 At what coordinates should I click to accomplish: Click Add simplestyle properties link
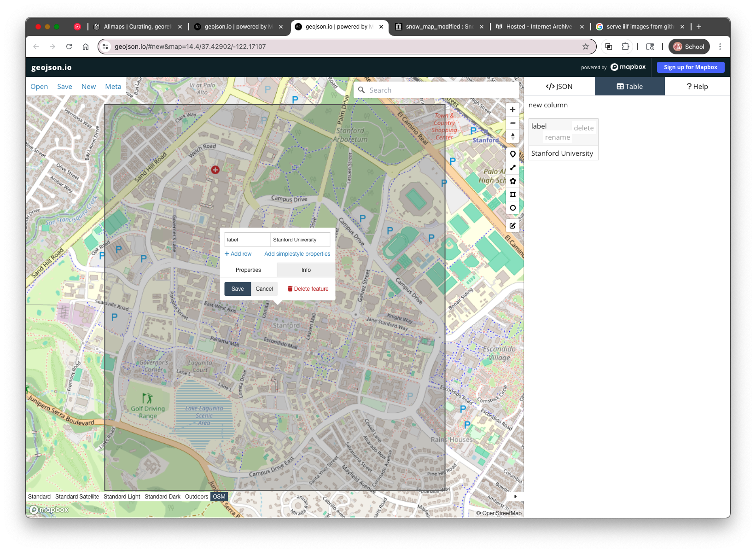[297, 254]
